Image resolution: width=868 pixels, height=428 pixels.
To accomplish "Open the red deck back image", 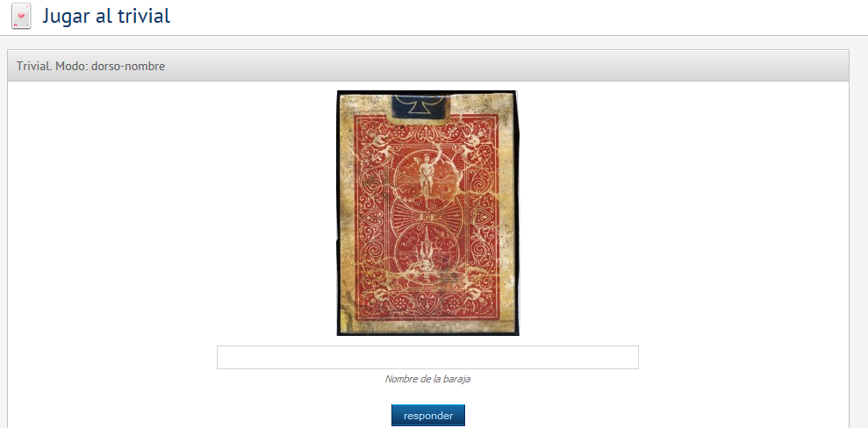I will point(428,213).
